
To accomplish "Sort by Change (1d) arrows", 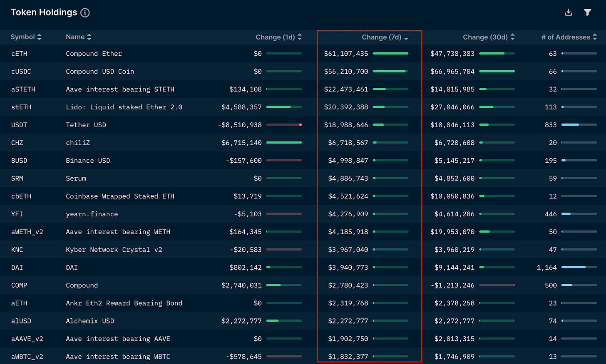I will pyautogui.click(x=300, y=37).
